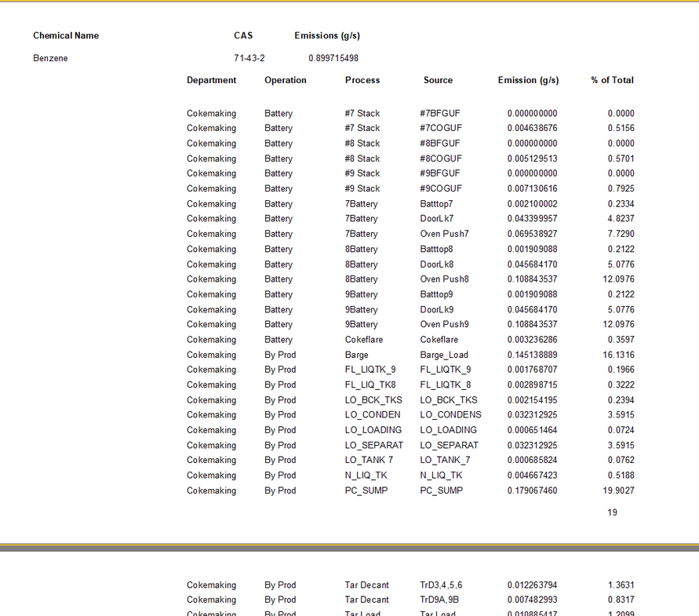Screen dimensions: 699x616
Task: Click the Source column header
Action: click(438, 80)
